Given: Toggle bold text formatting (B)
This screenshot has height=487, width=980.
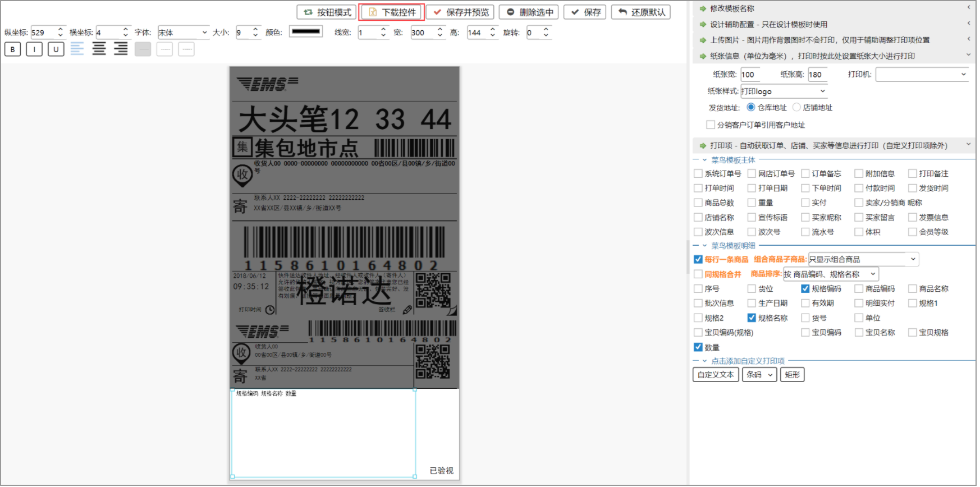Looking at the screenshot, I should (13, 49).
